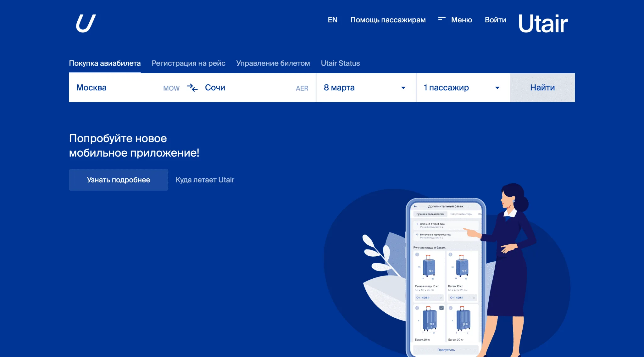This screenshot has width=644, height=357.
Task: Open the hamburger menu icon
Action: 442,20
